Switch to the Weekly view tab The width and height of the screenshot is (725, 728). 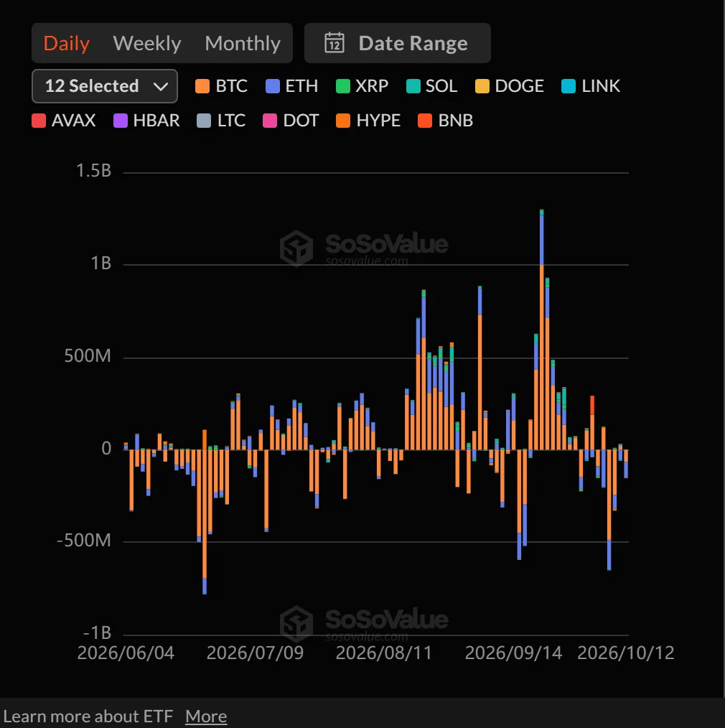[x=147, y=43]
